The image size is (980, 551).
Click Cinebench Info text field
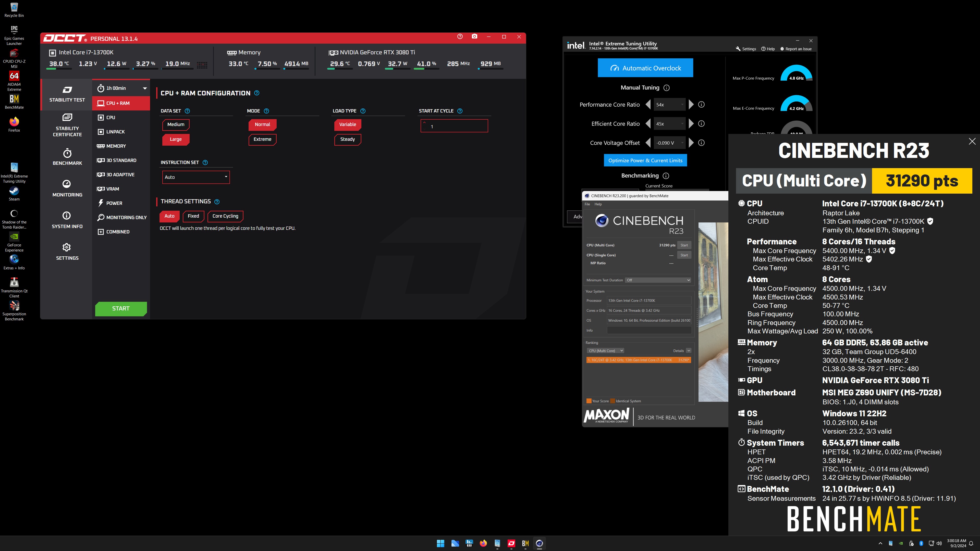[x=649, y=330]
